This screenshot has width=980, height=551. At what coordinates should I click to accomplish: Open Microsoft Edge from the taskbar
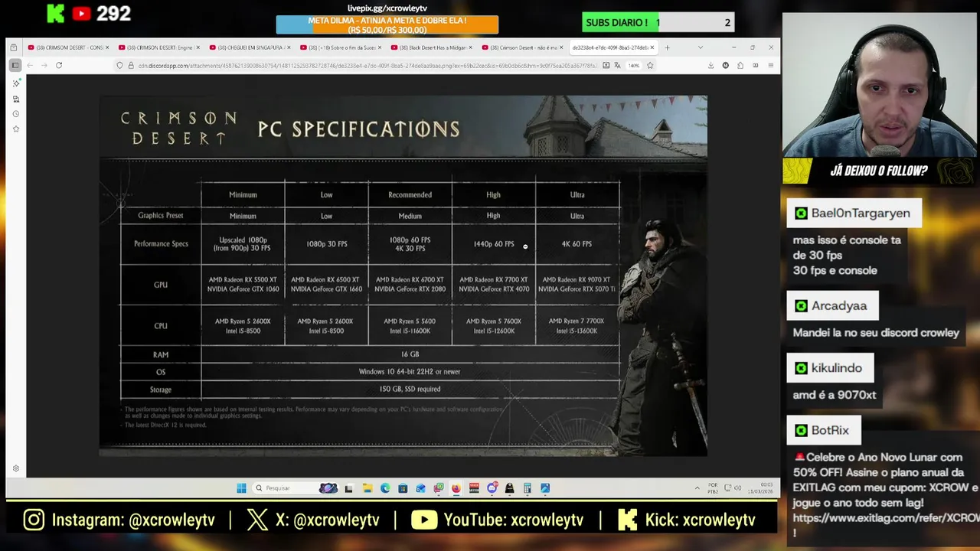pyautogui.click(x=385, y=488)
